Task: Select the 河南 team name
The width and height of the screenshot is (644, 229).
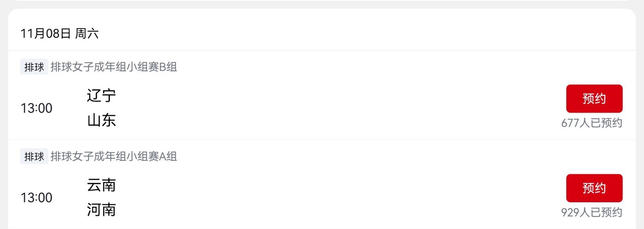Action: (101, 210)
